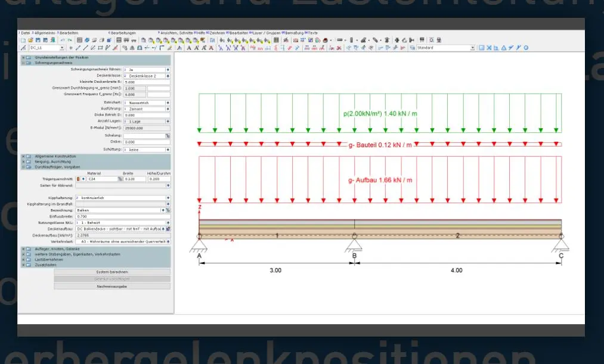Click the grid table icon in the top toolbar
The height and width of the screenshot is (364, 604).
(276, 40)
